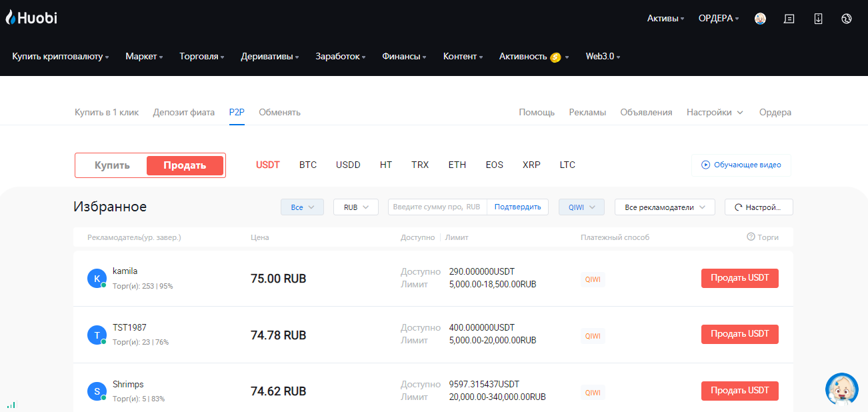Click the play icon in Обучающее видео
This screenshot has height=412, width=868.
pyautogui.click(x=705, y=165)
